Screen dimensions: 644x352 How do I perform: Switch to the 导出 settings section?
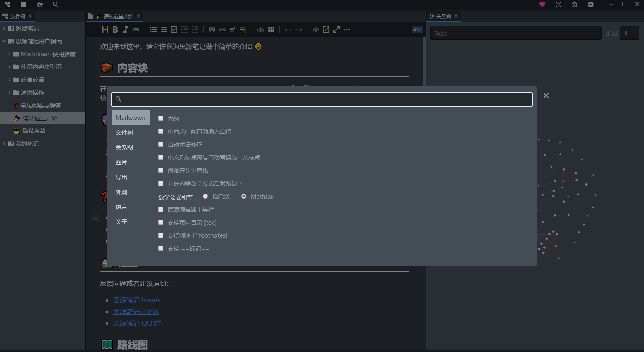click(121, 177)
